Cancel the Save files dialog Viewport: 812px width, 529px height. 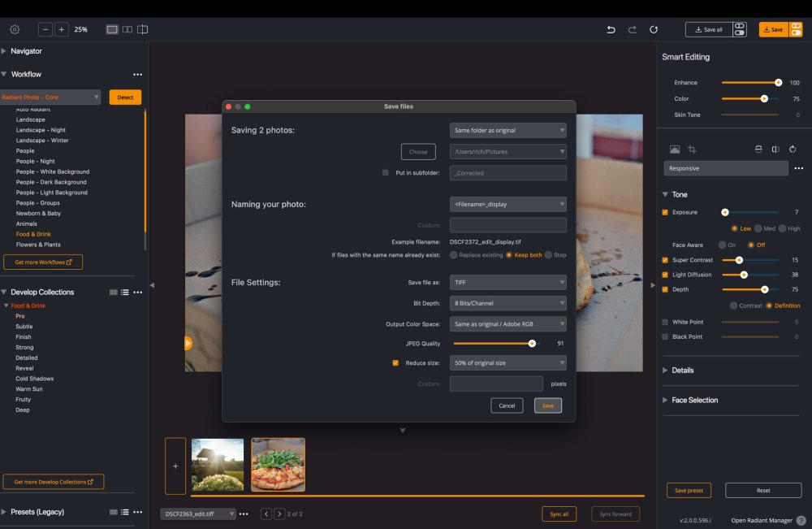(x=507, y=405)
